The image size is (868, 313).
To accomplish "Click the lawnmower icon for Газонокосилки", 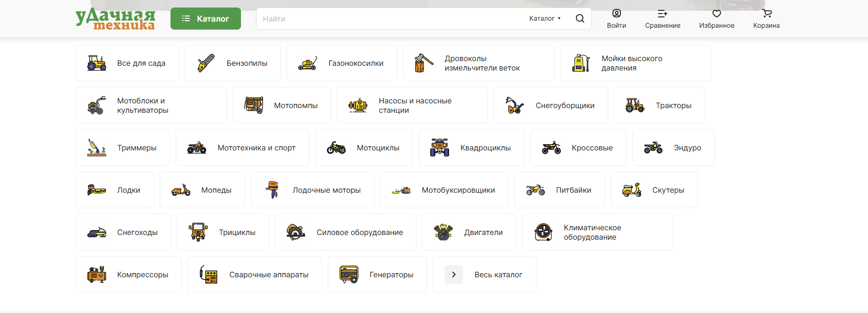I will click(x=308, y=63).
